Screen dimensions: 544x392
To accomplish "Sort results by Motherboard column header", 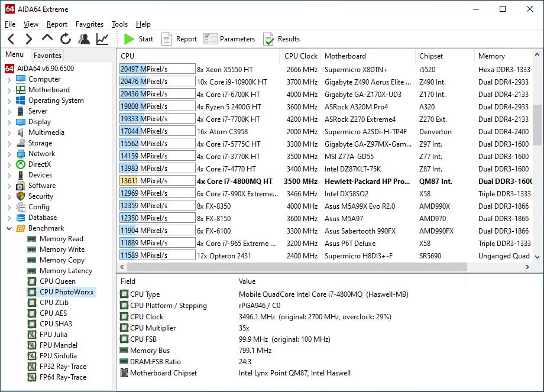I will tap(368, 56).
